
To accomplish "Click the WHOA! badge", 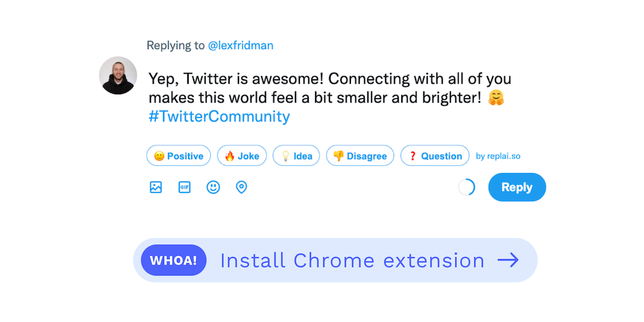I will click(x=174, y=260).
